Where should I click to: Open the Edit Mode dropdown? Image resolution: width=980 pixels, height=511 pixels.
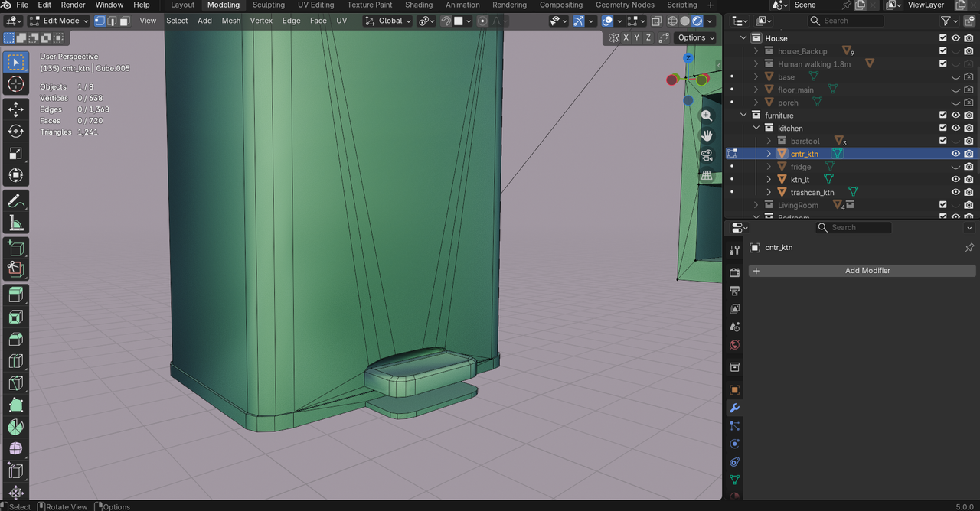(x=60, y=21)
